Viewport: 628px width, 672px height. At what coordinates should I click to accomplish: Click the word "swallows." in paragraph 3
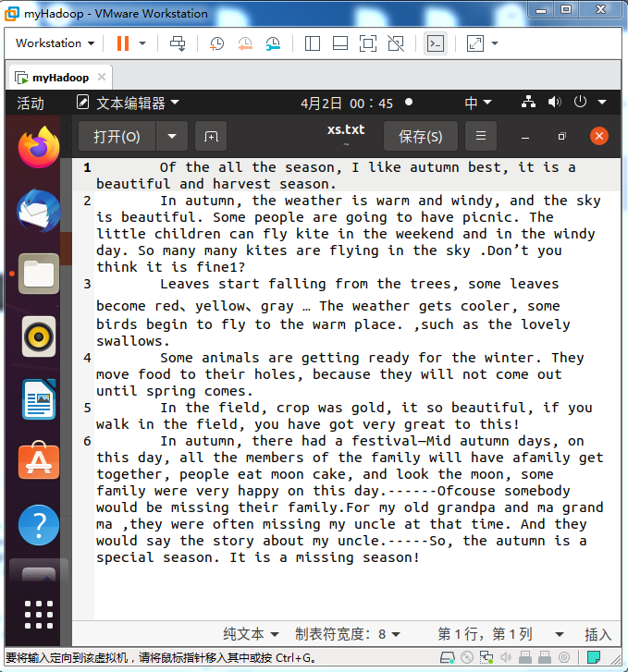pos(133,341)
